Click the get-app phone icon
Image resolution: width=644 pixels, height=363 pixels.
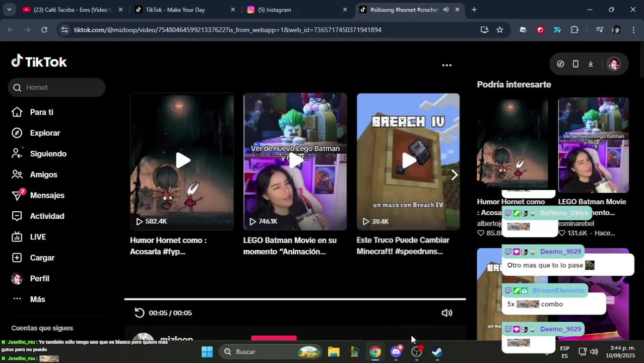[575, 64]
